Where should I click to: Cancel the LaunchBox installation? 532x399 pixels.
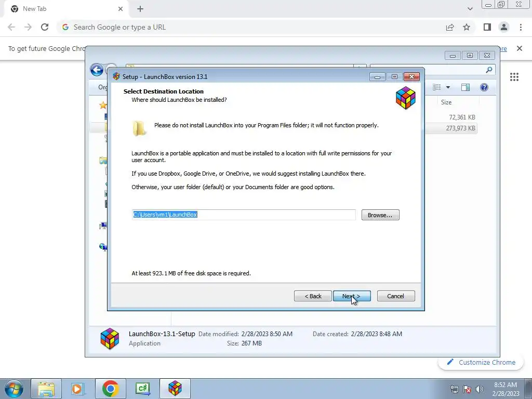(x=395, y=296)
